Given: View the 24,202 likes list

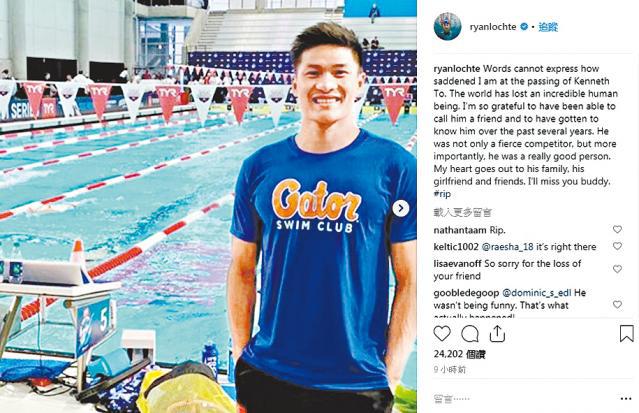Looking at the screenshot, I should (459, 354).
